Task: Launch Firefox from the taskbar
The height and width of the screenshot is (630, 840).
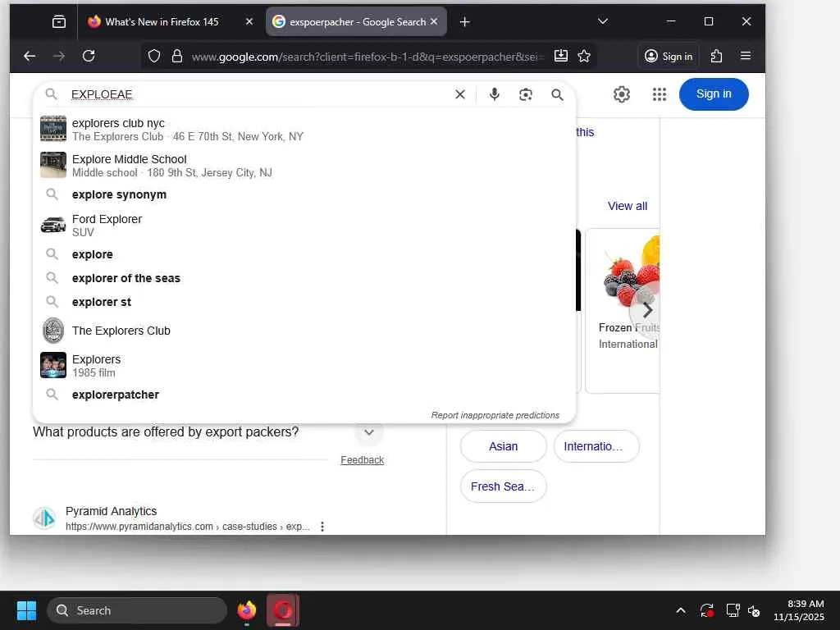Action: pyautogui.click(x=246, y=610)
